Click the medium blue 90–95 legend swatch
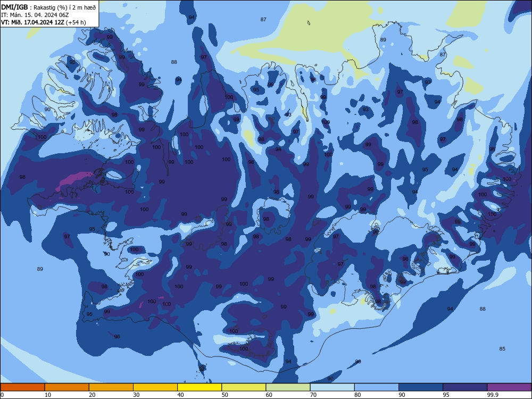532x399 pixels. tap(421, 387)
